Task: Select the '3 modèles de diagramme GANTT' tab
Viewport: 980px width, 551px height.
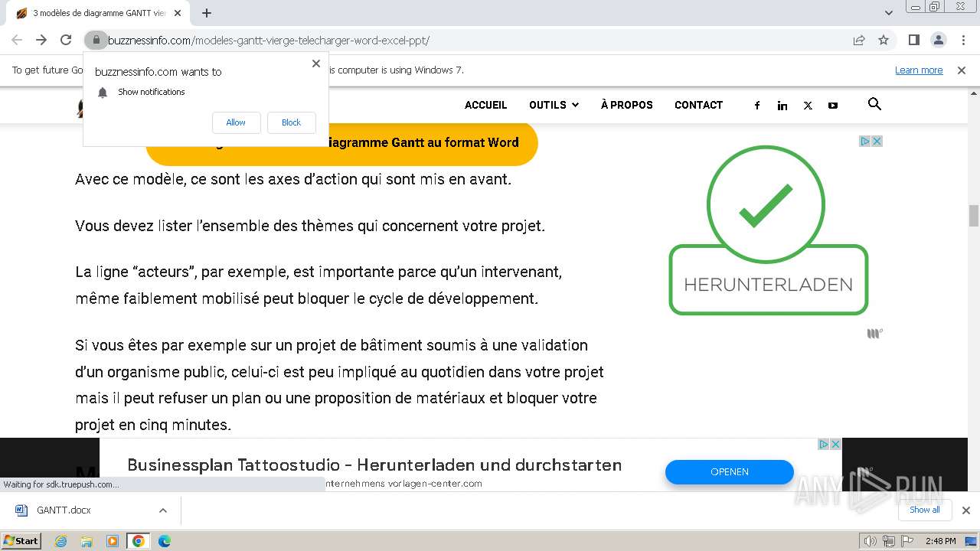Action: pyautogui.click(x=98, y=13)
